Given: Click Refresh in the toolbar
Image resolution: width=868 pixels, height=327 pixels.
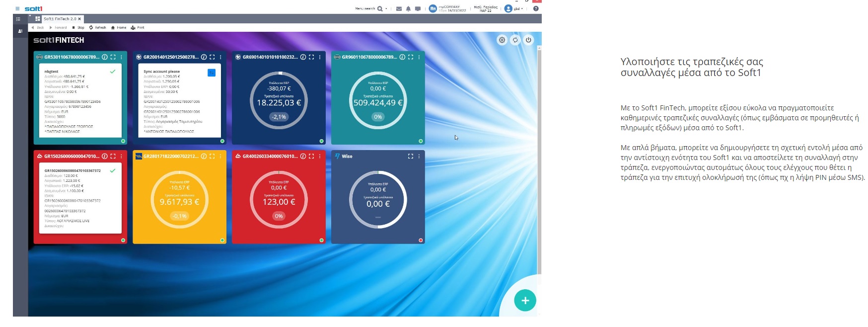Looking at the screenshot, I should coord(98,28).
